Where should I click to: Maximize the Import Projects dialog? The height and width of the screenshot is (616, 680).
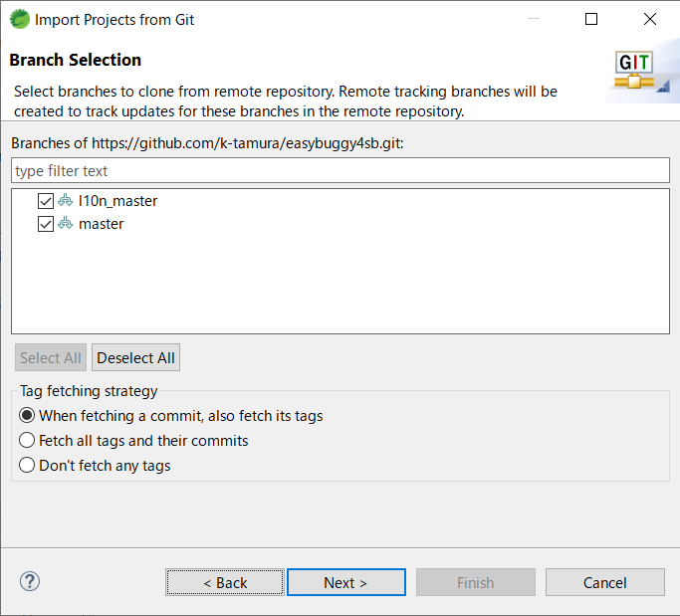coord(591,19)
